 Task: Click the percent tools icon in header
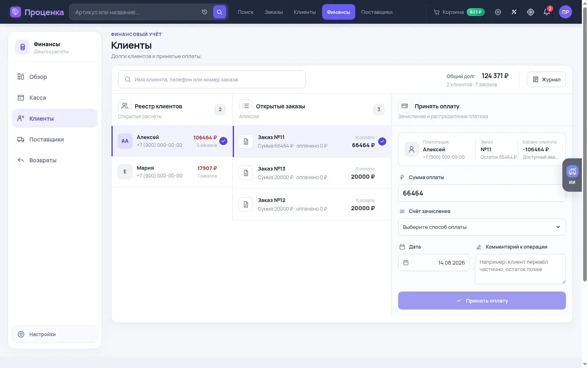(514, 12)
